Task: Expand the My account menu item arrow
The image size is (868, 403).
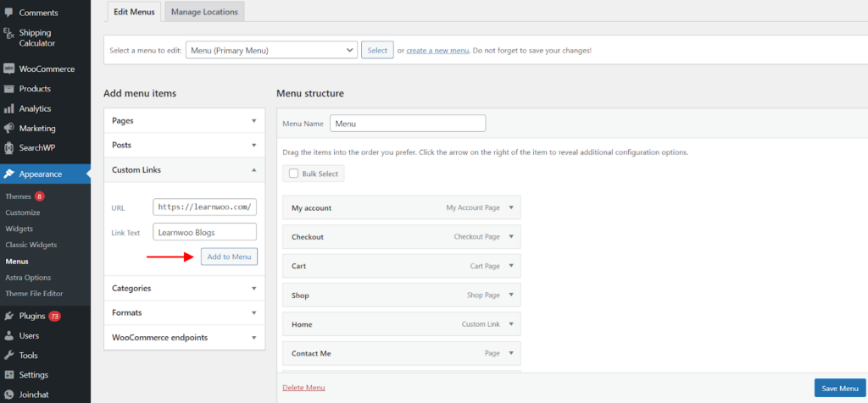Action: (x=511, y=208)
